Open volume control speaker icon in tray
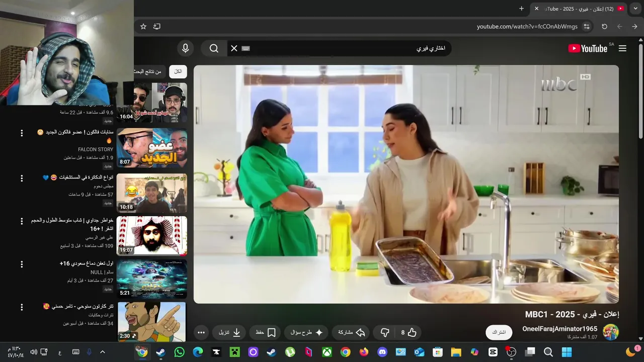The width and height of the screenshot is (644, 362). click(34, 352)
